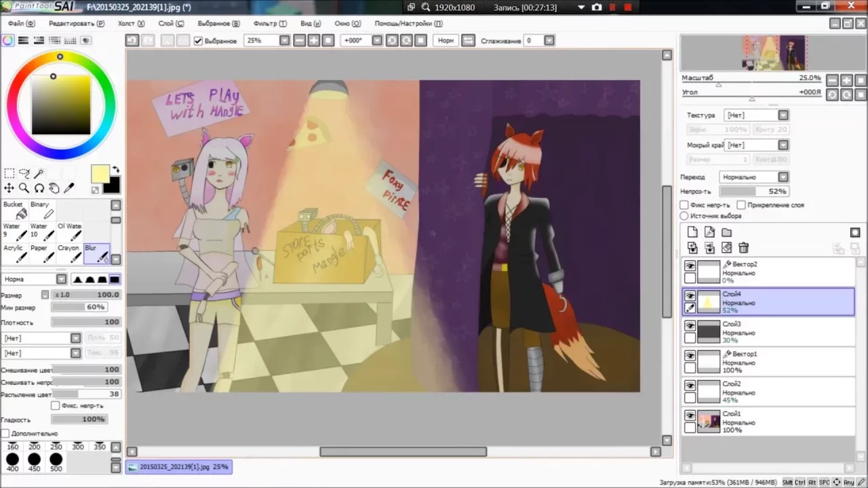868x488 pixels.
Task: Open the Вид menu
Action: pyautogui.click(x=310, y=23)
